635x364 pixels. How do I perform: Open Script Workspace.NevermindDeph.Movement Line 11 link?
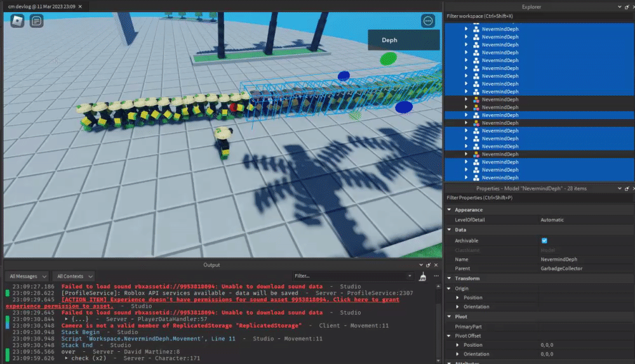(x=148, y=339)
